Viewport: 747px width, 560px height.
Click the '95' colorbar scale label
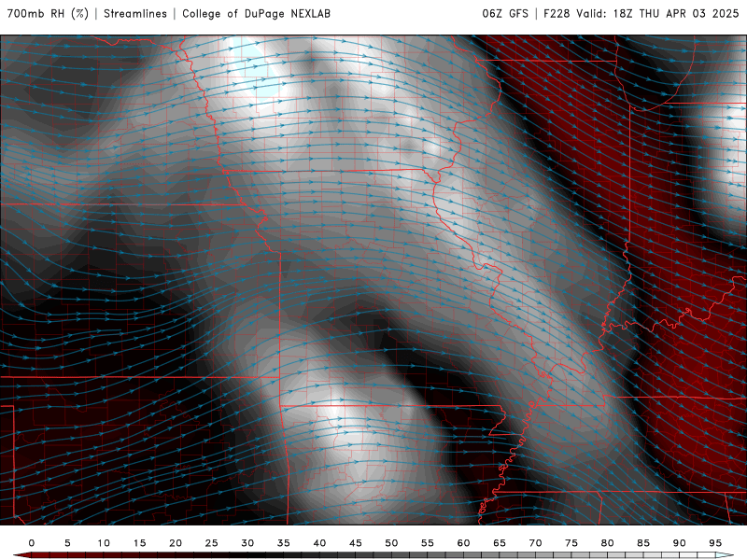tap(715, 543)
